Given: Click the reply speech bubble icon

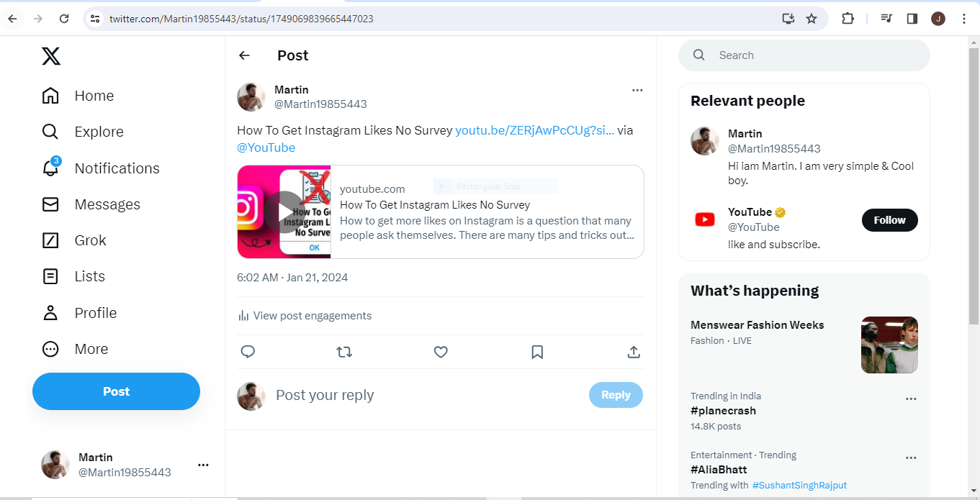Looking at the screenshot, I should pyautogui.click(x=248, y=352).
